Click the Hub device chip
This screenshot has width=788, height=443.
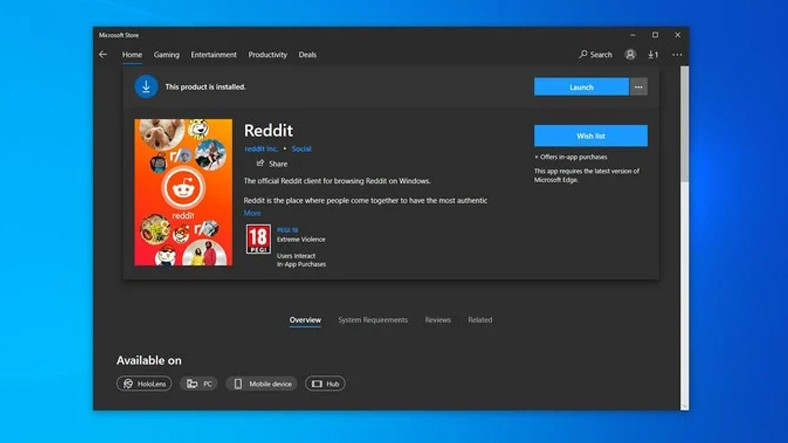(x=325, y=384)
